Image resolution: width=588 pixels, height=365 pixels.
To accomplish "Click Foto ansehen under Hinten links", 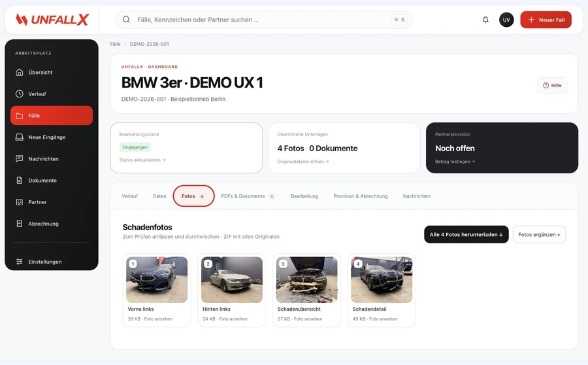I will point(233,319).
